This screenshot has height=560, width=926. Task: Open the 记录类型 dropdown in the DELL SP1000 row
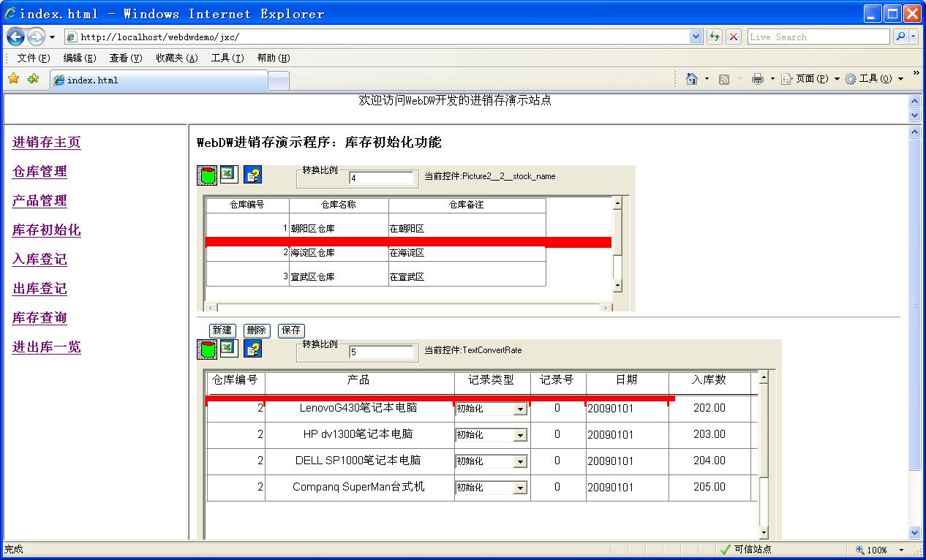[x=520, y=462]
